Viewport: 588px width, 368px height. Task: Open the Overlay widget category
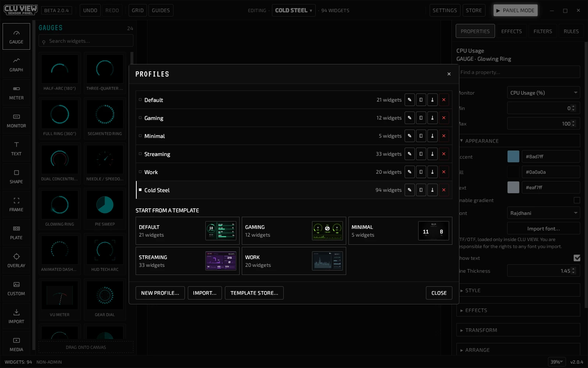coord(16,260)
